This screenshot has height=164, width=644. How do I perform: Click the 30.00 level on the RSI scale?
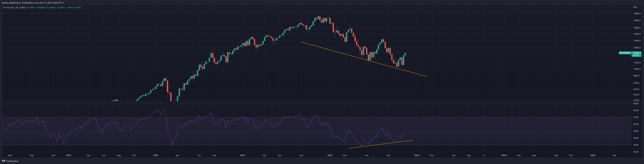[636, 145]
